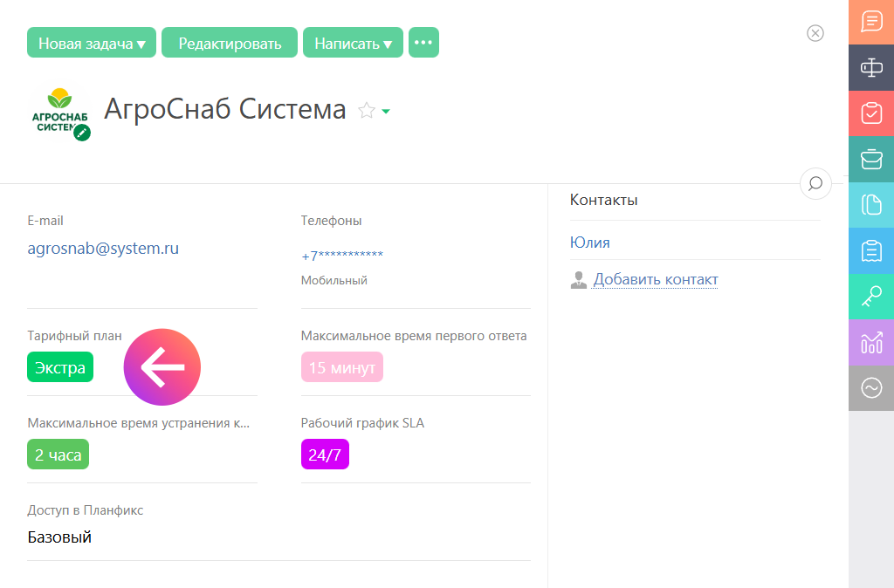Toggle the favorite star next to АгроСнаб Система

tap(367, 111)
